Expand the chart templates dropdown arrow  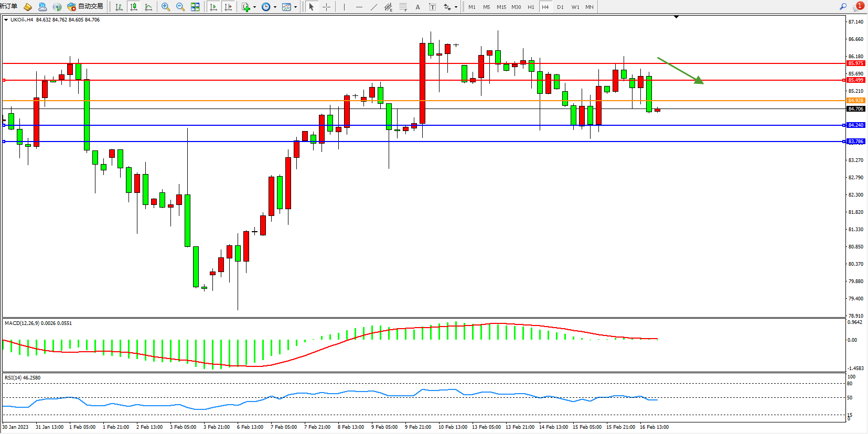pos(295,7)
